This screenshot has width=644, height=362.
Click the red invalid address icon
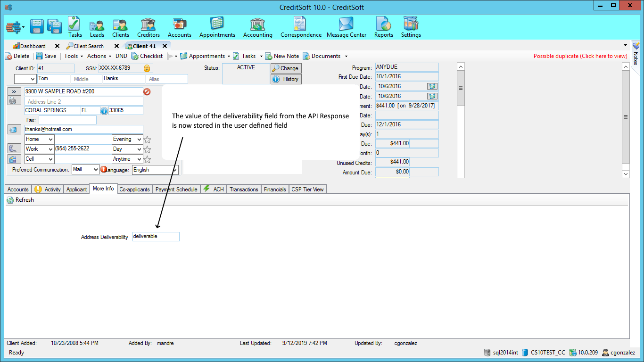(x=147, y=91)
